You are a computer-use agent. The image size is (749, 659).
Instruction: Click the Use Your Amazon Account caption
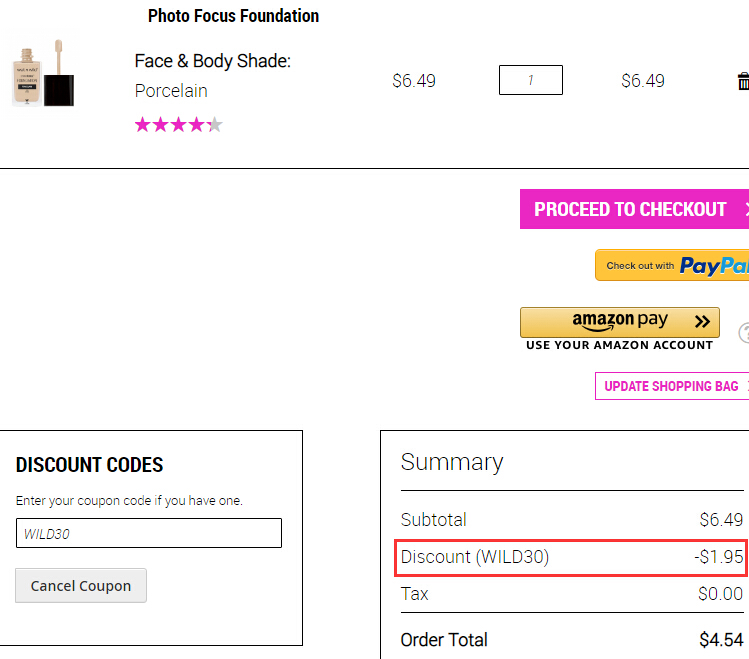[620, 345]
